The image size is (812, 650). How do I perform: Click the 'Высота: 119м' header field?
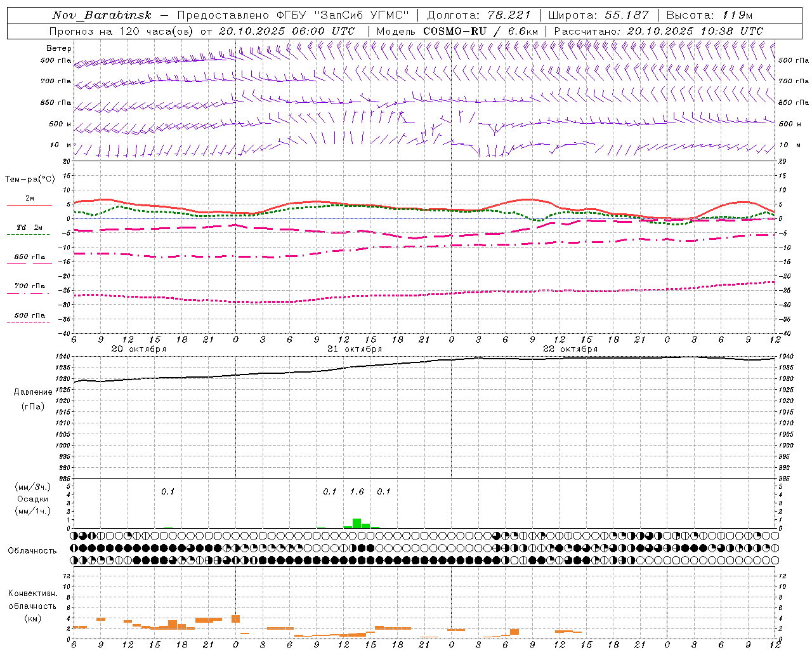(709, 15)
